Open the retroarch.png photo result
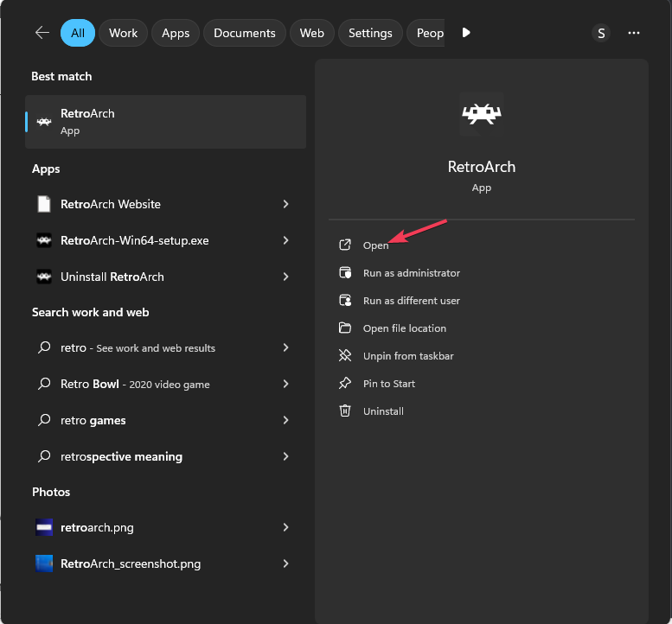The width and height of the screenshot is (672, 624). pyautogui.click(x=165, y=527)
